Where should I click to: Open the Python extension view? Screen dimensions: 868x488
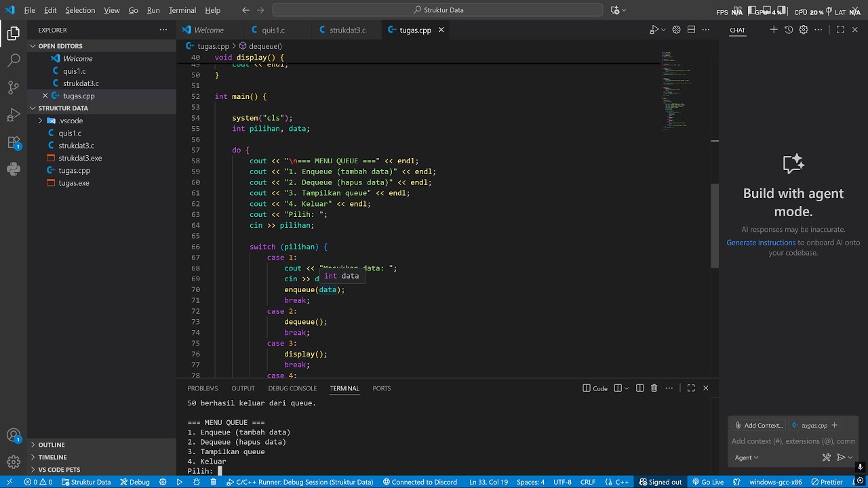pos(14,169)
